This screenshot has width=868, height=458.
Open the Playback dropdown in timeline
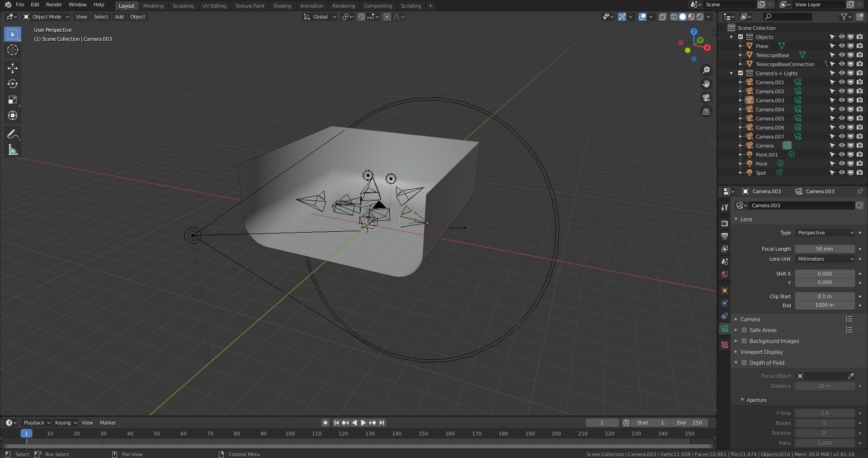tap(37, 423)
